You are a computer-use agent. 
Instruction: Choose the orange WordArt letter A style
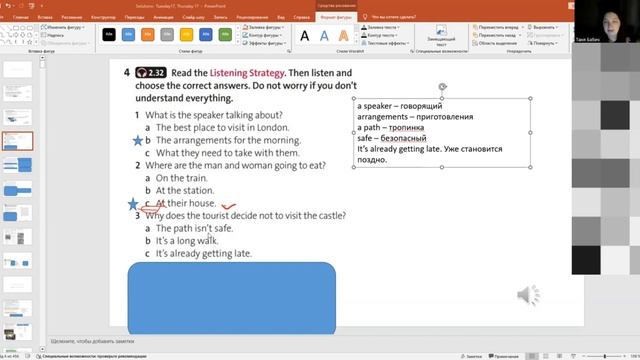coord(344,36)
